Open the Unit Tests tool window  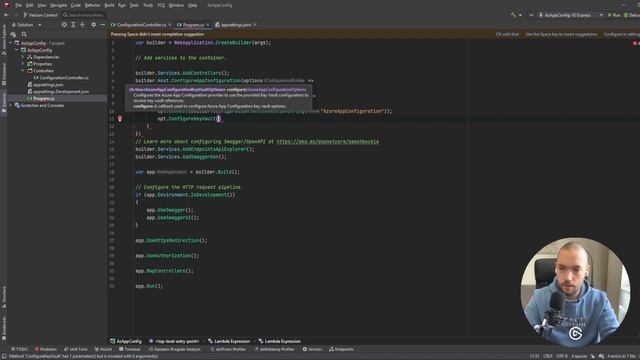tap(76, 349)
